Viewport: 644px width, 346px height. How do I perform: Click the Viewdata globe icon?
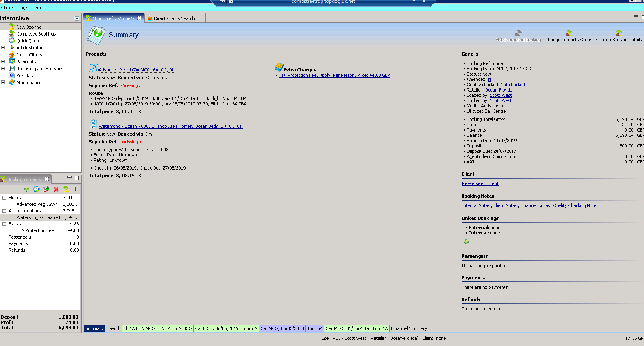12,75
